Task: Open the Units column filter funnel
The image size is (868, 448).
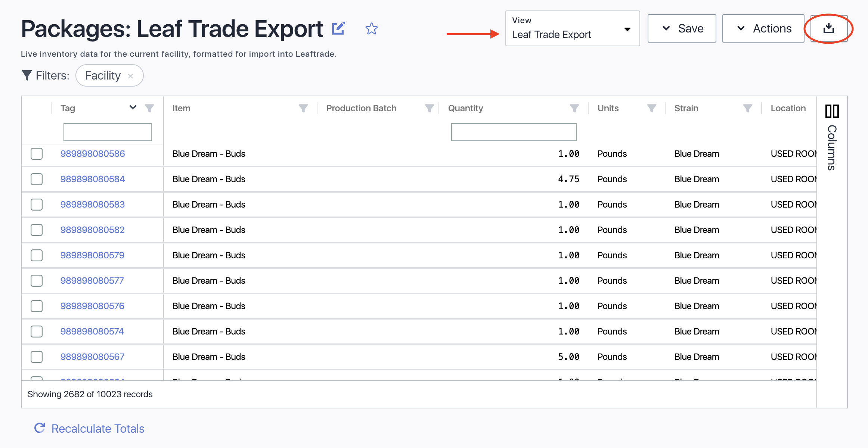Action: pos(652,108)
